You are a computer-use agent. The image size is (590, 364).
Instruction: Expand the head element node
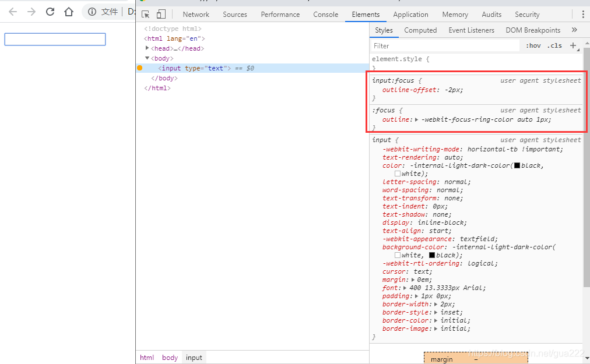coord(147,48)
